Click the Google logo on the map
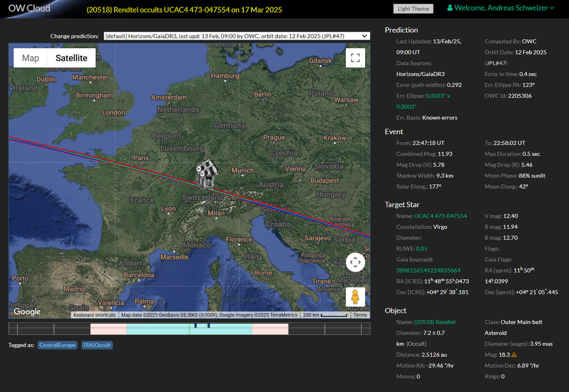Screen dimensions: 569x392 pos(27,312)
